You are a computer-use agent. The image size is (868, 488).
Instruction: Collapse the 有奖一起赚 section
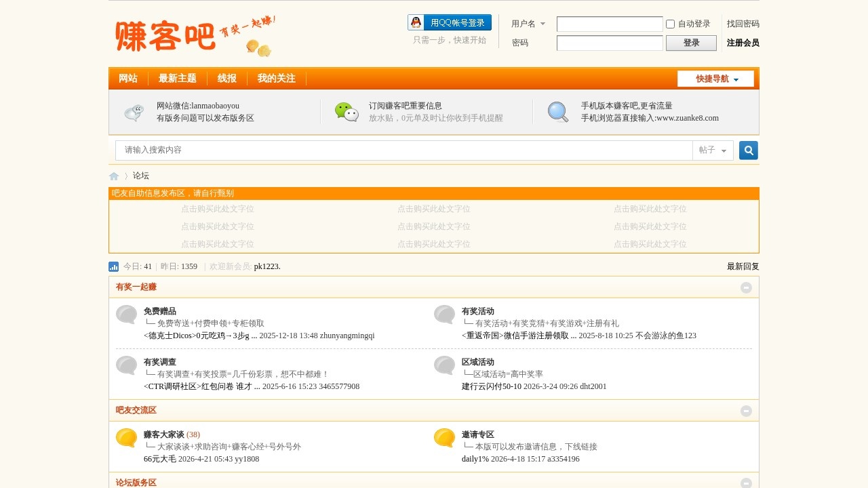click(746, 287)
